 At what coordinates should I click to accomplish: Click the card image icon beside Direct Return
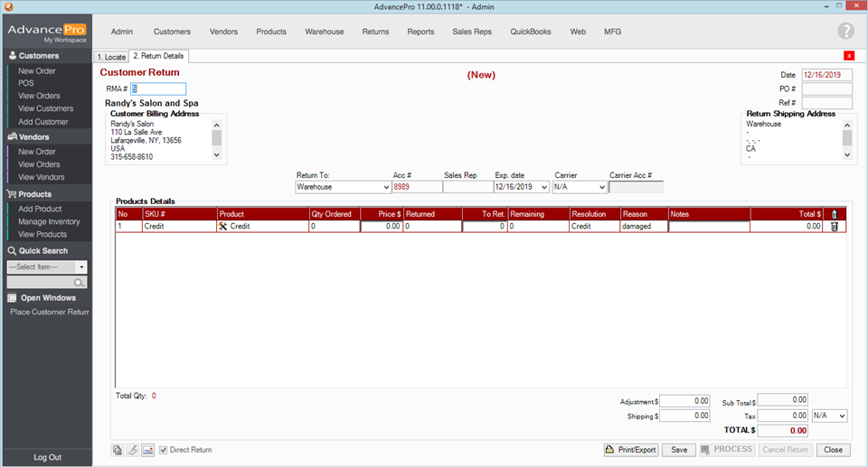(x=147, y=450)
